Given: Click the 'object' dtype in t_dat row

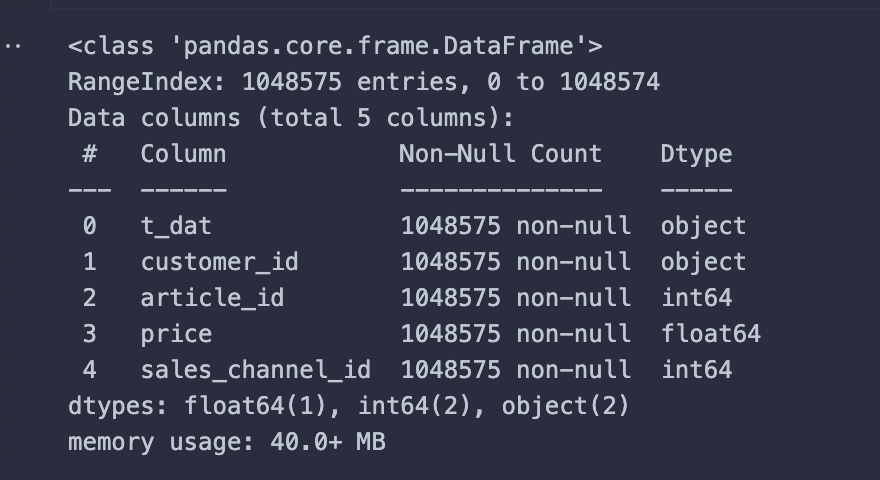Looking at the screenshot, I should pyautogui.click(x=703, y=226).
